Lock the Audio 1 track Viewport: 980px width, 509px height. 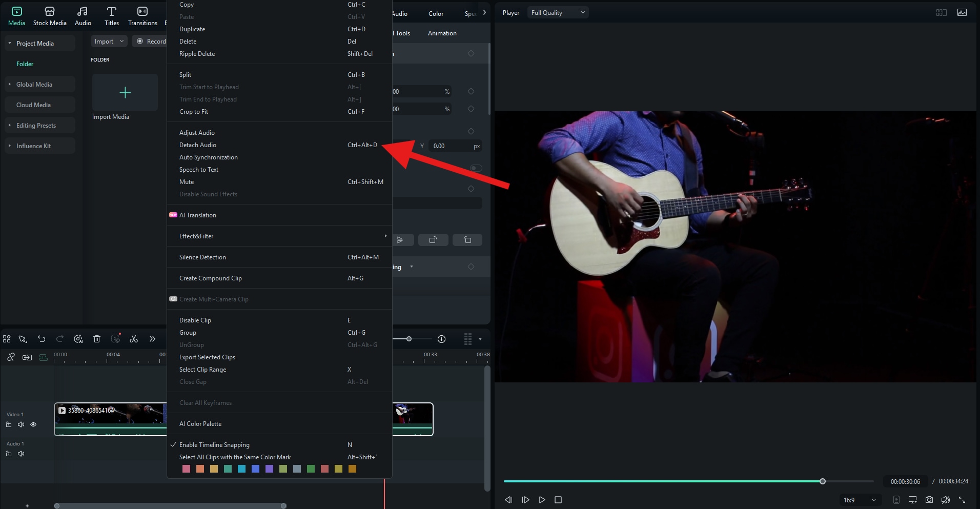[x=9, y=454]
